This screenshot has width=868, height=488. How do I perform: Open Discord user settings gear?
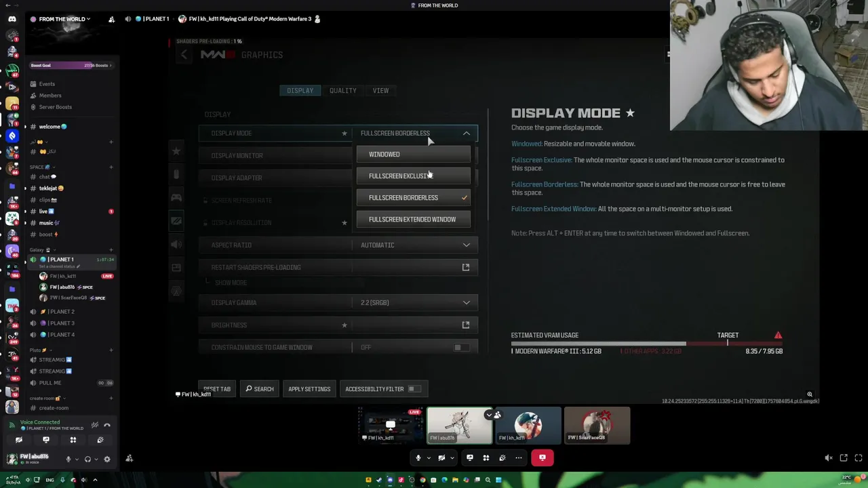tap(106, 460)
